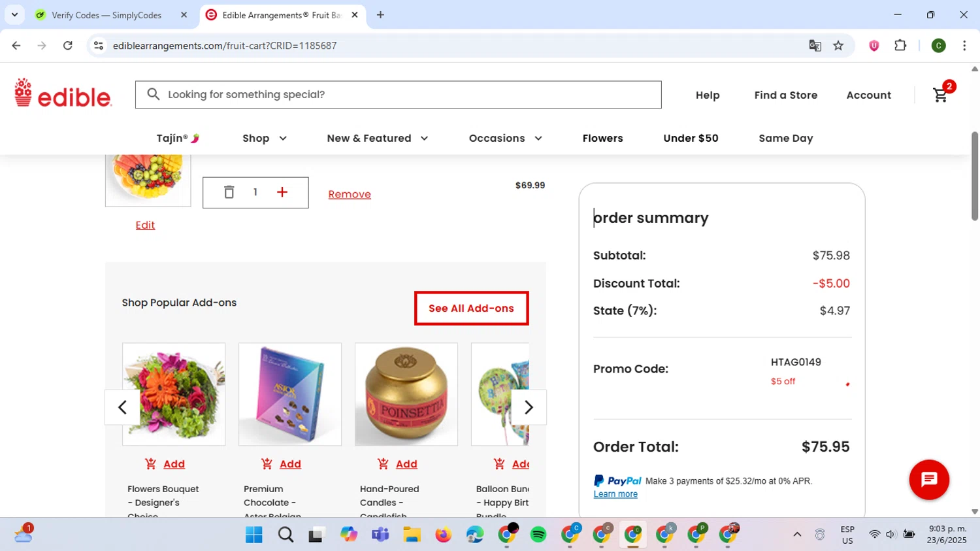Click the trash can quantity icon

pyautogui.click(x=229, y=192)
